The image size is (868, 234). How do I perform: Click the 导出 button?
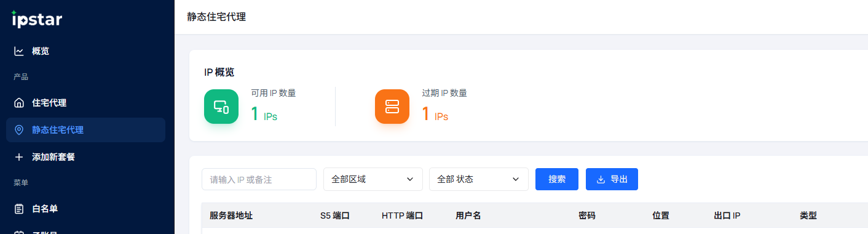(x=612, y=179)
